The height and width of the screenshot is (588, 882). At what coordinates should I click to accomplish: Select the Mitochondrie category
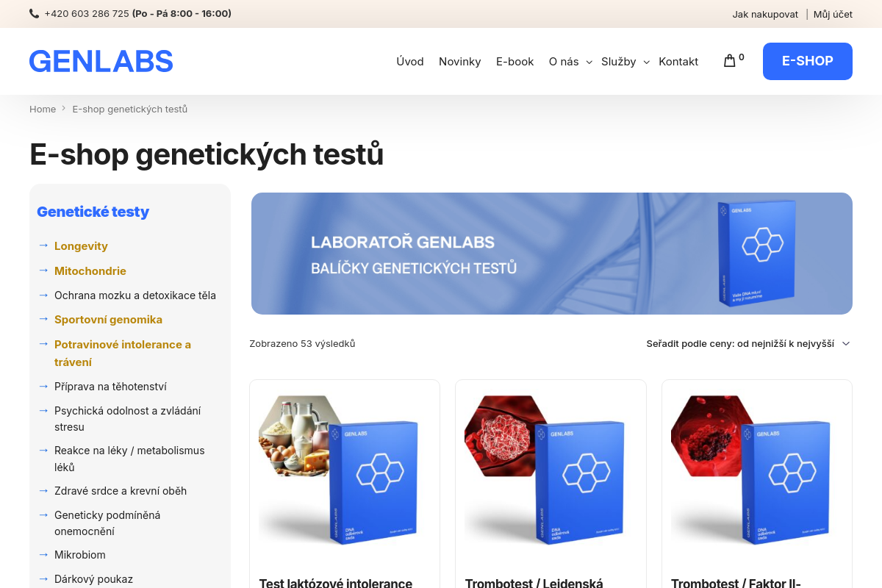click(90, 271)
